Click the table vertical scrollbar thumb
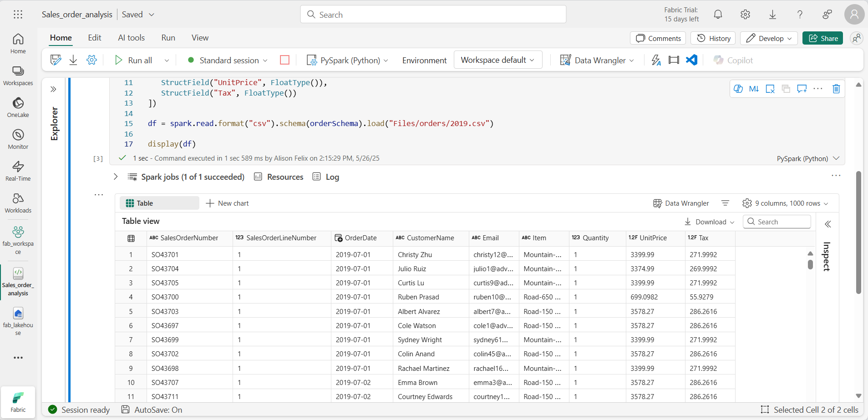Viewport: 868px width, 420px height. coord(810,264)
